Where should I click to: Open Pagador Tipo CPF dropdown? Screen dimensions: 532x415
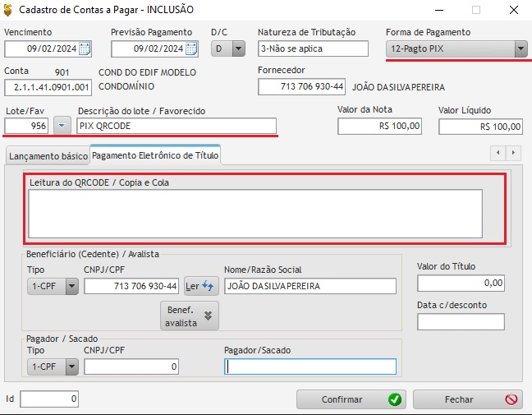(x=71, y=367)
